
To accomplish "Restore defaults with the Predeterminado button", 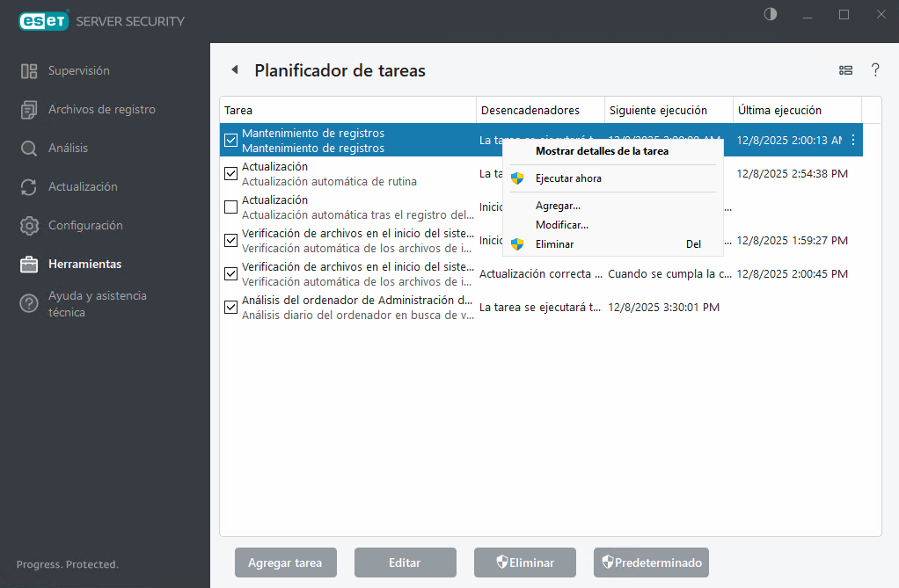I will coord(651,563).
